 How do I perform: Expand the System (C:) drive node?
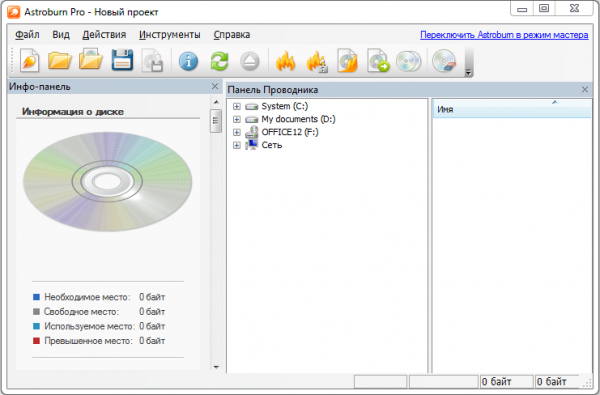(x=237, y=106)
